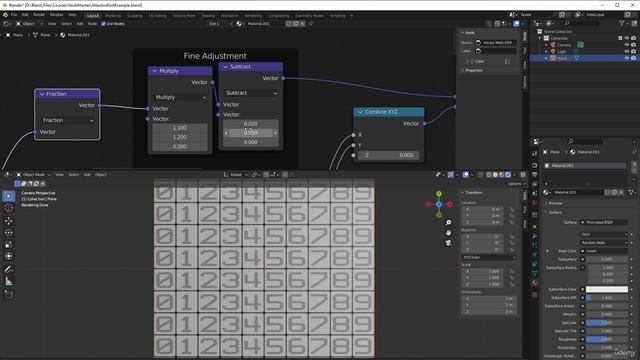Viewport: 640px width, 360px height.
Task: Click the Name field showing Vector Math.000
Action: coord(496,42)
